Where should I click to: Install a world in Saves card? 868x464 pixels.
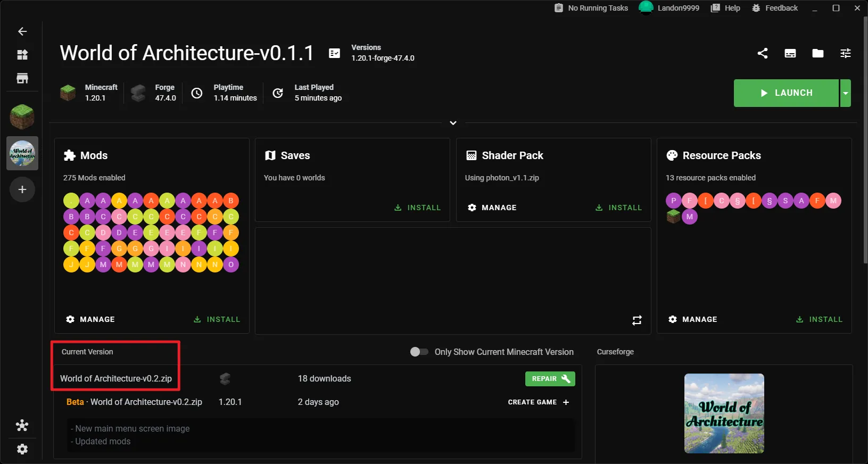(417, 208)
